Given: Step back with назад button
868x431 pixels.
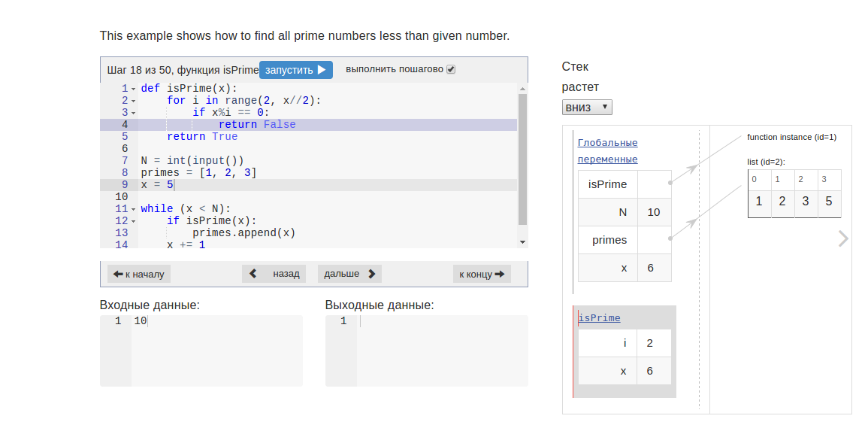Looking at the screenshot, I should point(274,274).
